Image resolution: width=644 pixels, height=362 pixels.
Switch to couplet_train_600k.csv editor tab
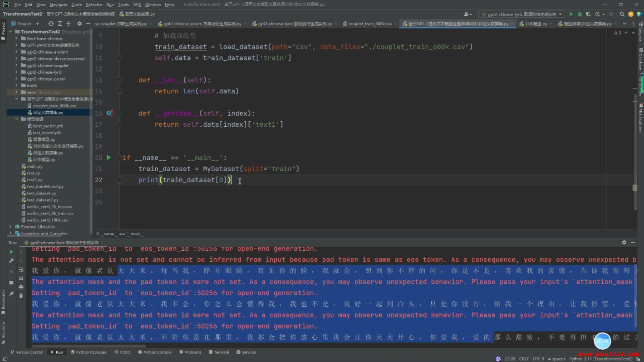tap(370, 24)
